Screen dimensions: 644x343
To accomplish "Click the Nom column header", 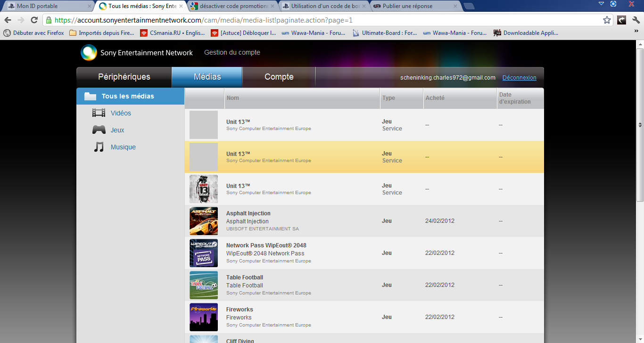I will click(302, 98).
